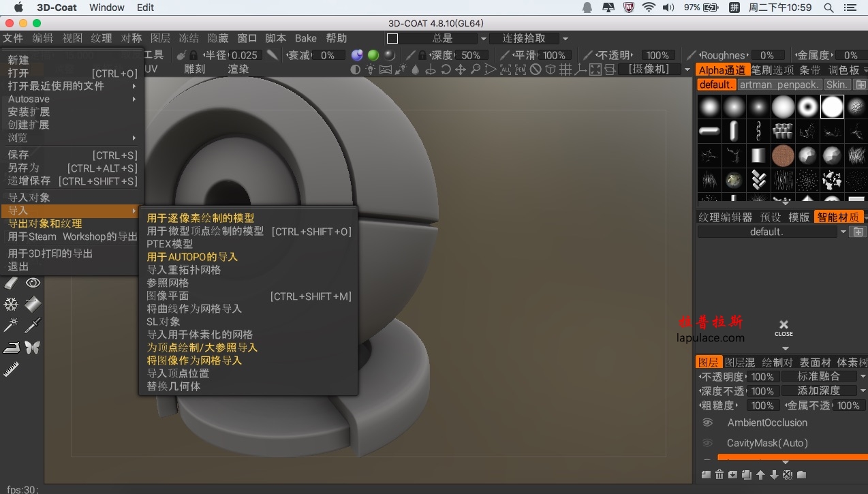This screenshot has width=868, height=494.
Task: Toggle the checkbox left of 总是
Action: [392, 39]
